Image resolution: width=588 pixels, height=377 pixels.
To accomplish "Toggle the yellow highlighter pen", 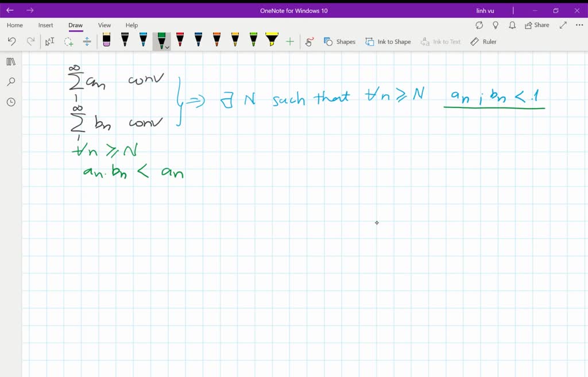I will pyautogui.click(x=272, y=40).
